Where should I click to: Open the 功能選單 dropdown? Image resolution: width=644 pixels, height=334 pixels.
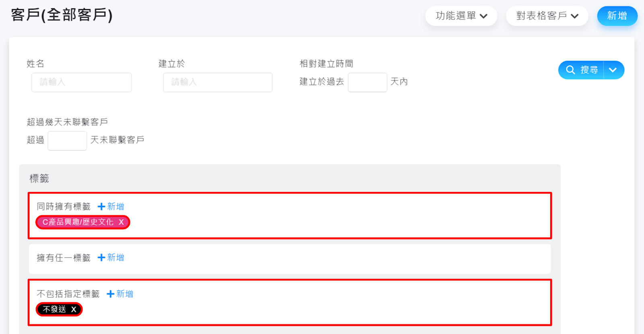pos(461,16)
